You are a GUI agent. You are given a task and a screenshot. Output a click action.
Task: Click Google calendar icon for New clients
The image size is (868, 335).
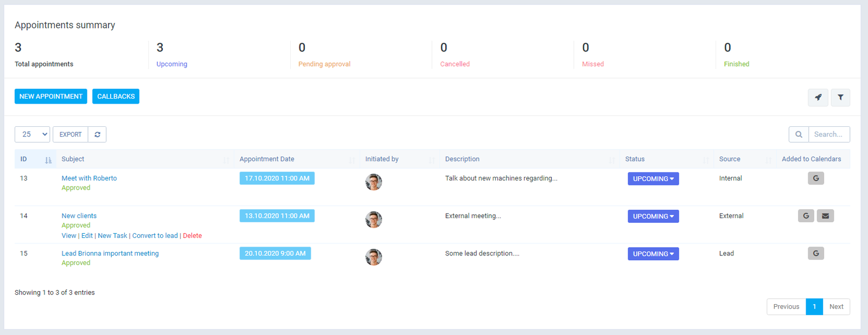coord(806,216)
